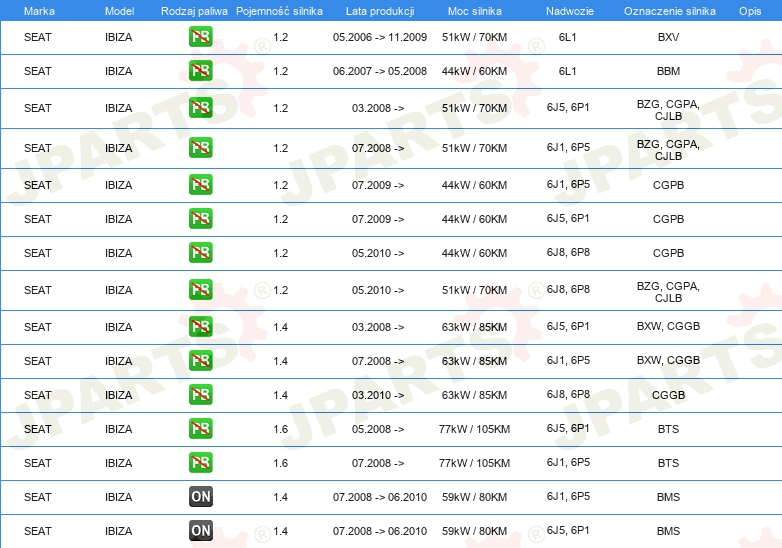Click SEAT in the BXV row
The image size is (782, 548).
(x=37, y=37)
